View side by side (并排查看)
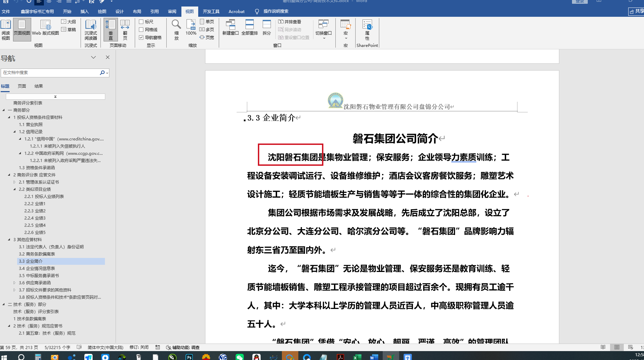Viewport: 644px width, 360px height. [x=290, y=22]
